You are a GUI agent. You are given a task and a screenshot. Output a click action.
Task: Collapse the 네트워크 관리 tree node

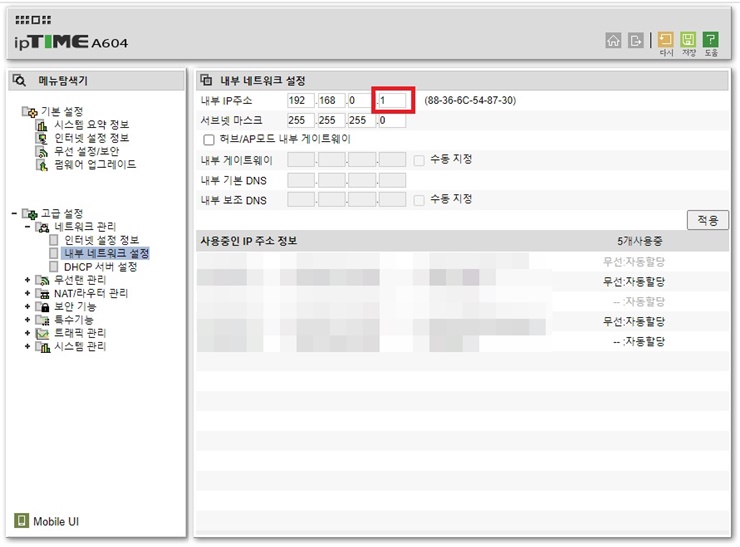point(27,227)
